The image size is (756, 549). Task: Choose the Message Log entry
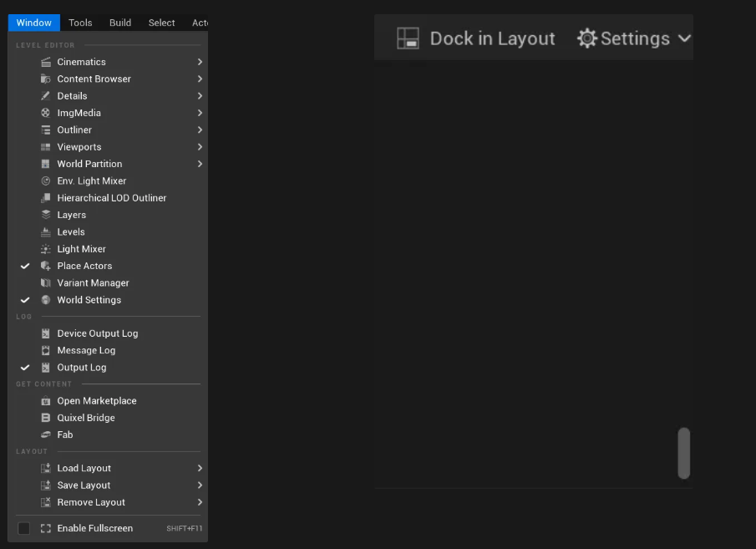(x=108, y=350)
